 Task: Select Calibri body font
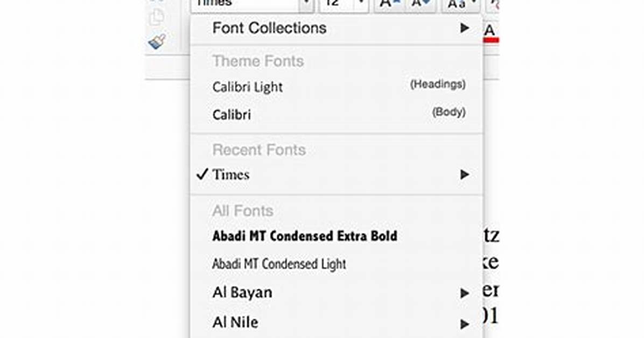[x=337, y=114]
